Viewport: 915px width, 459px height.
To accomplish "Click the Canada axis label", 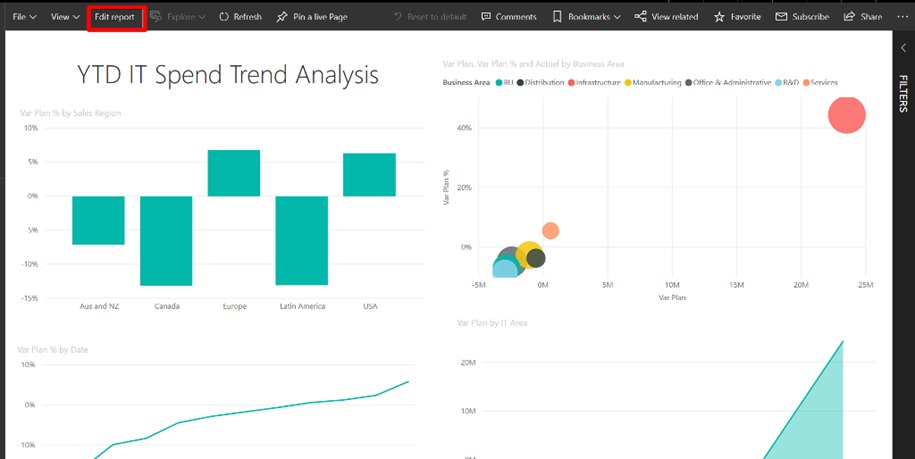I will pyautogui.click(x=167, y=306).
